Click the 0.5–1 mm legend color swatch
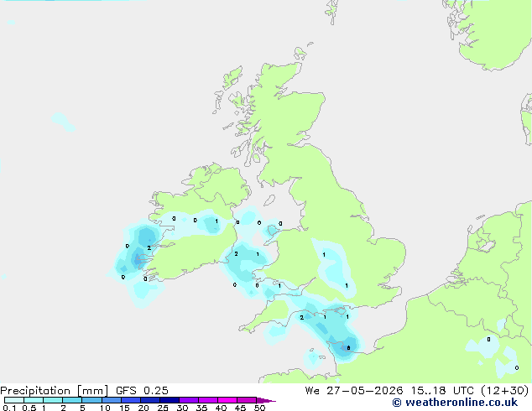 (34, 400)
